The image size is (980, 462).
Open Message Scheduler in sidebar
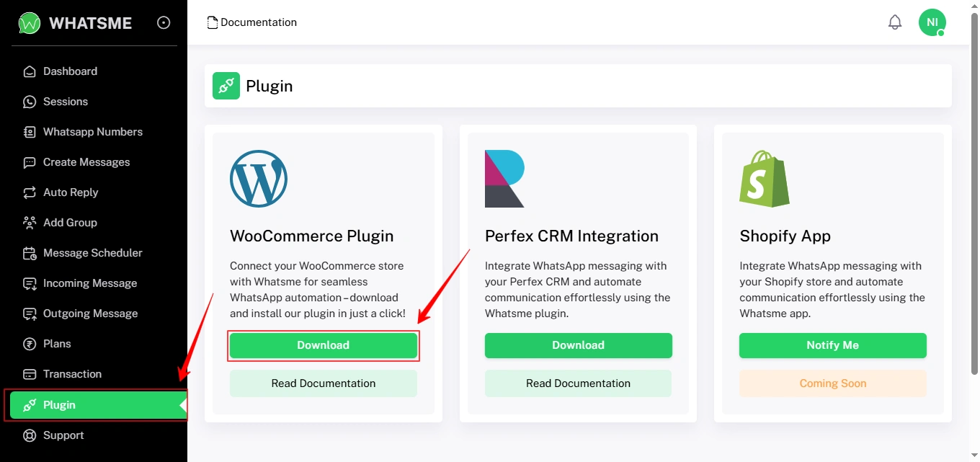pyautogui.click(x=92, y=253)
